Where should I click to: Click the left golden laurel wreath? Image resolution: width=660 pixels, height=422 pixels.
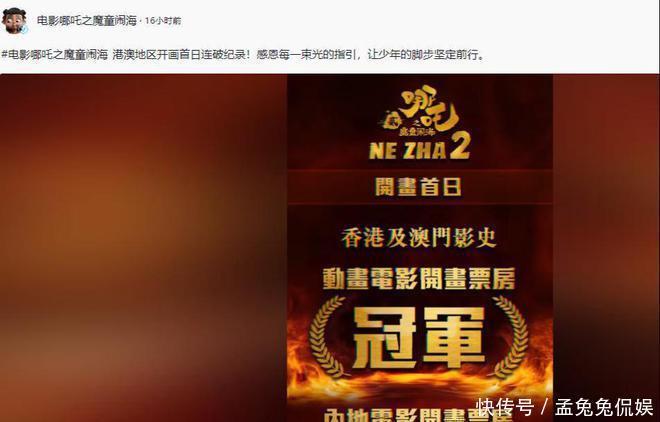(x=328, y=337)
